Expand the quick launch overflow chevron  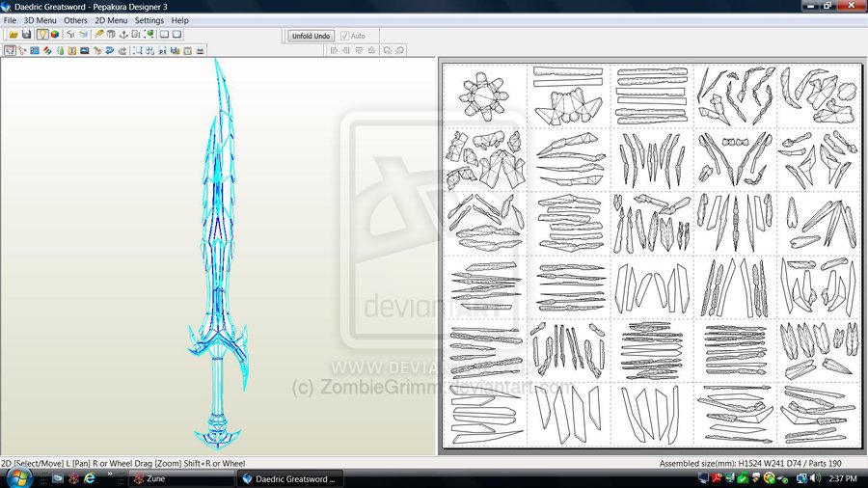coord(110,474)
